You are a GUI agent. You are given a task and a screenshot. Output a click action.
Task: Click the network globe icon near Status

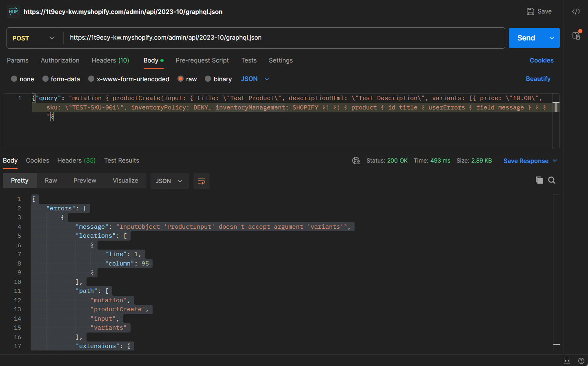click(x=356, y=161)
